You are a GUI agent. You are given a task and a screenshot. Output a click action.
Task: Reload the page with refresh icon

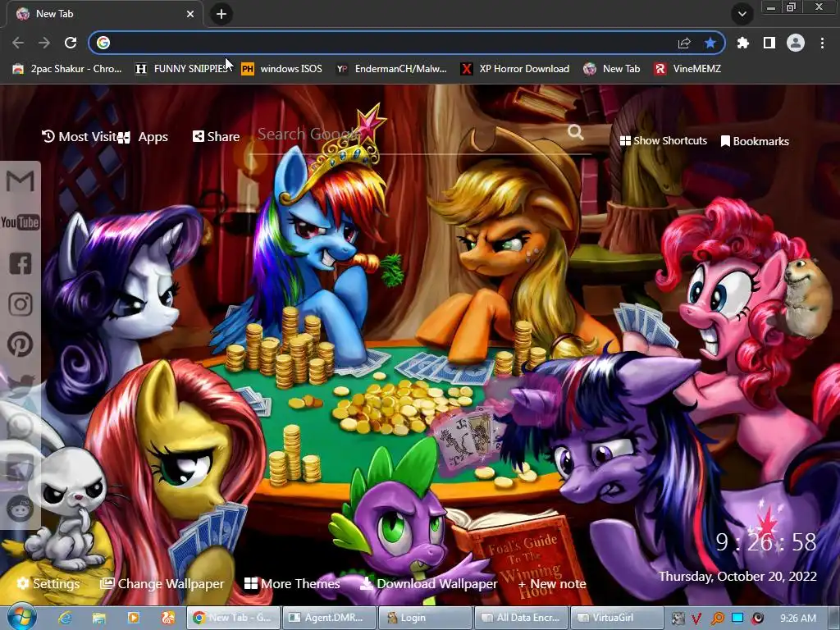(71, 43)
